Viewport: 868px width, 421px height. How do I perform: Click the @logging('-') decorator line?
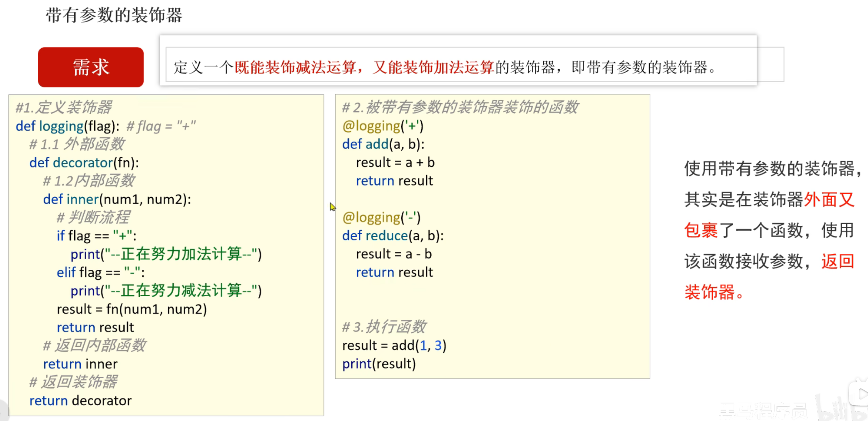381,217
